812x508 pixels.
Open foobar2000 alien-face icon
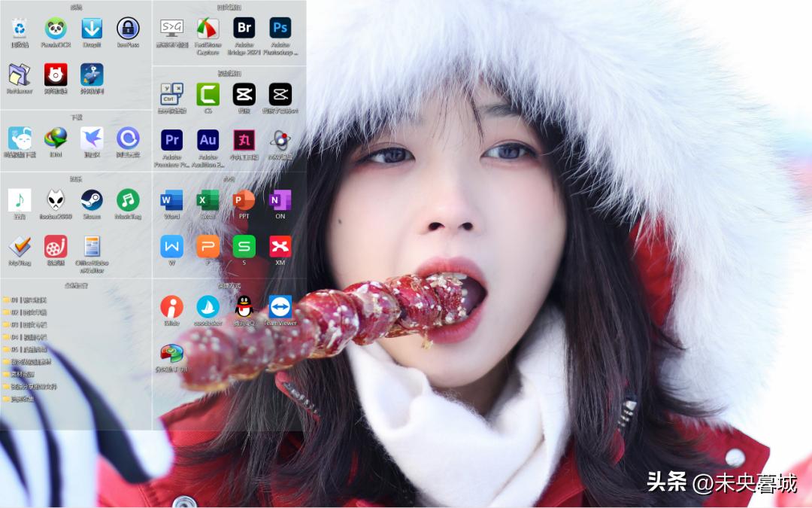click(x=56, y=200)
